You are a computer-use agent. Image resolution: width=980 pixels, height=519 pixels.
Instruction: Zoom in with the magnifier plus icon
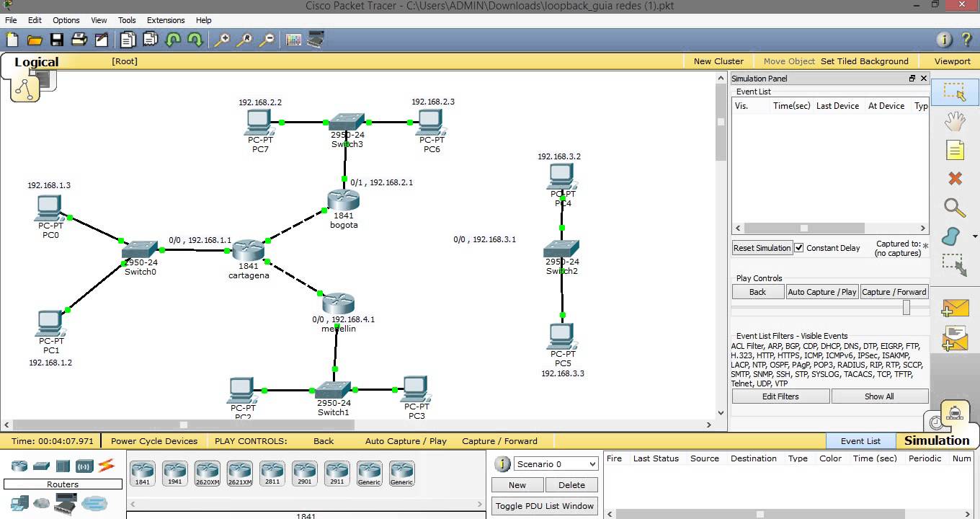tap(222, 40)
